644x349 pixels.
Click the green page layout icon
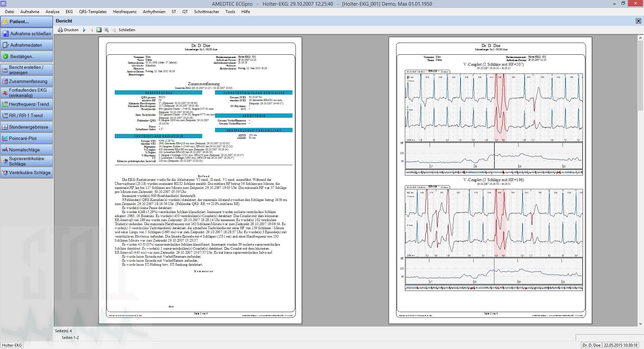(x=99, y=30)
